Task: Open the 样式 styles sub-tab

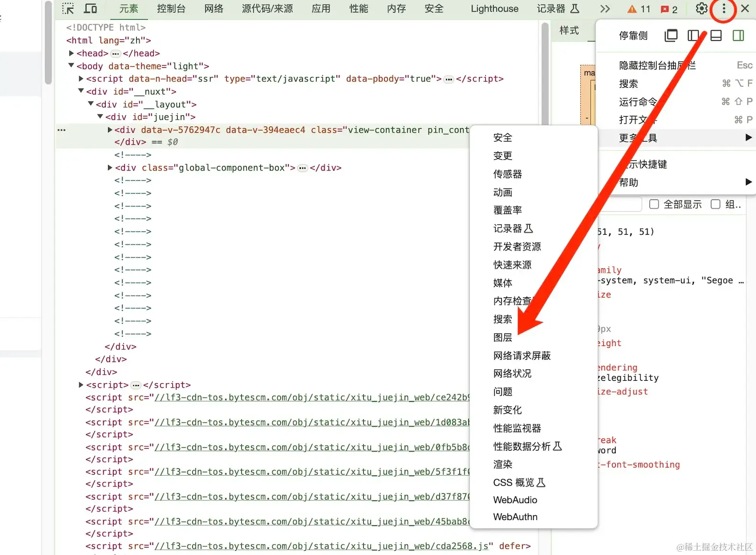Action: pyautogui.click(x=569, y=31)
